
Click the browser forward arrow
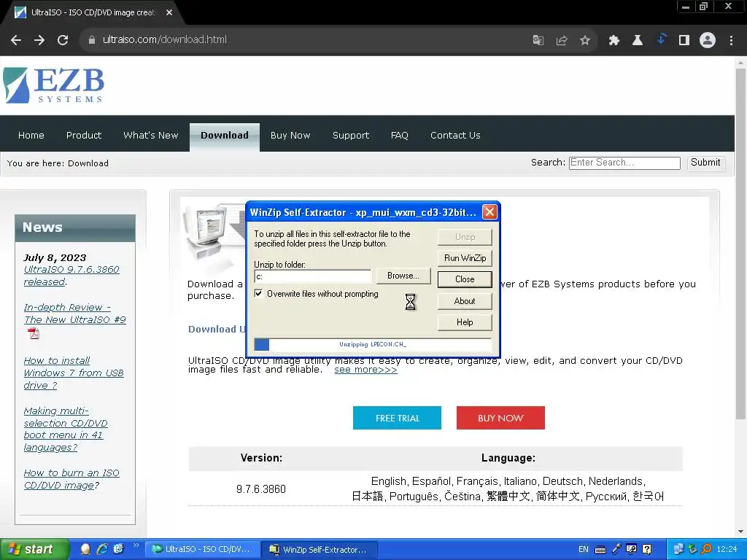(x=39, y=40)
